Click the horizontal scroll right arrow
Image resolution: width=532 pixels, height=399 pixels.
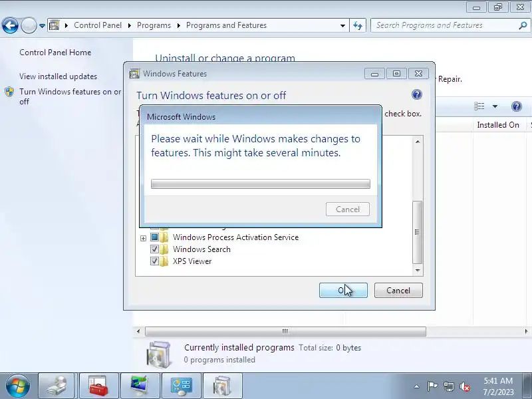pos(526,331)
